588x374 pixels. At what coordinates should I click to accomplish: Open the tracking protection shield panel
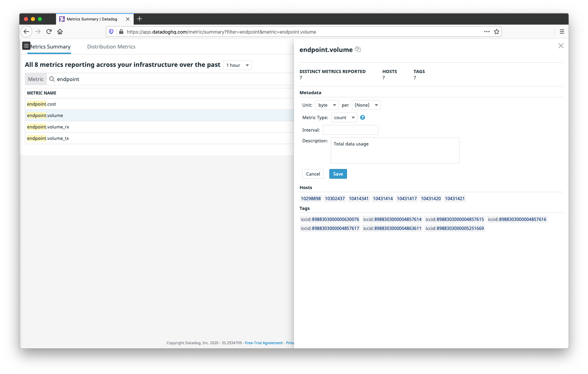(111, 32)
